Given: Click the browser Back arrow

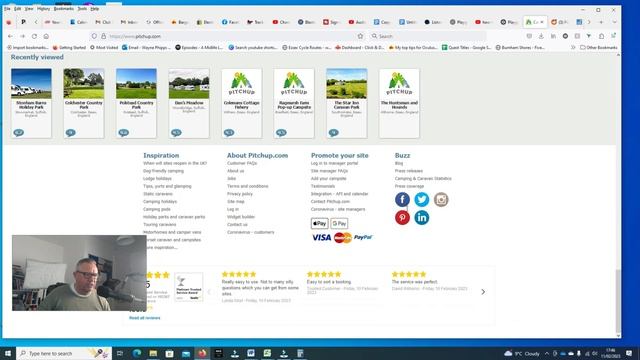Looking at the screenshot, I should 10,36.
